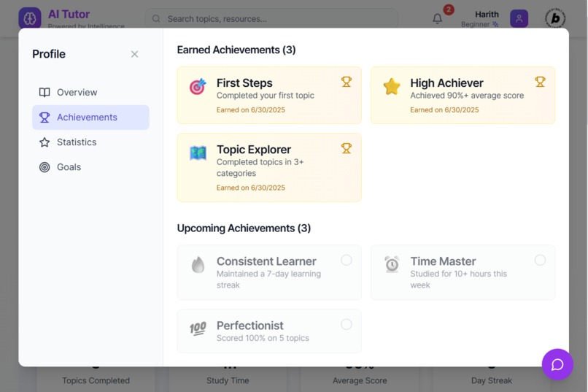Click the AI Tutor brain logo icon

pos(30,18)
